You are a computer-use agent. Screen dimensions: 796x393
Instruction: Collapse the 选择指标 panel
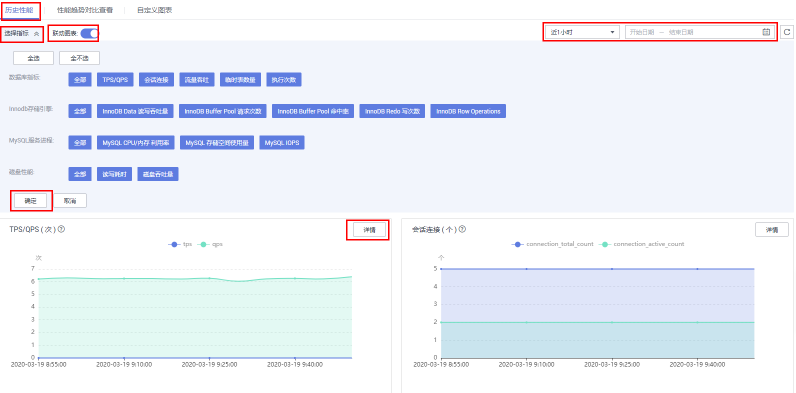click(x=22, y=34)
